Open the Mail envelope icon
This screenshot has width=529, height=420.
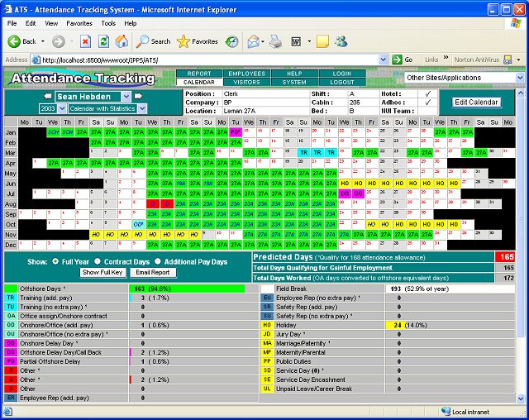(253, 41)
